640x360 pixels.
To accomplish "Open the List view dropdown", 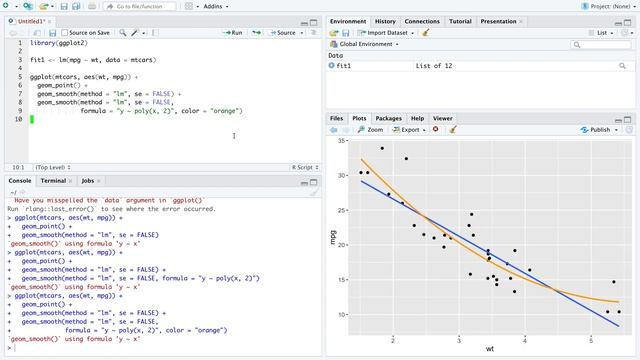I will pos(601,33).
